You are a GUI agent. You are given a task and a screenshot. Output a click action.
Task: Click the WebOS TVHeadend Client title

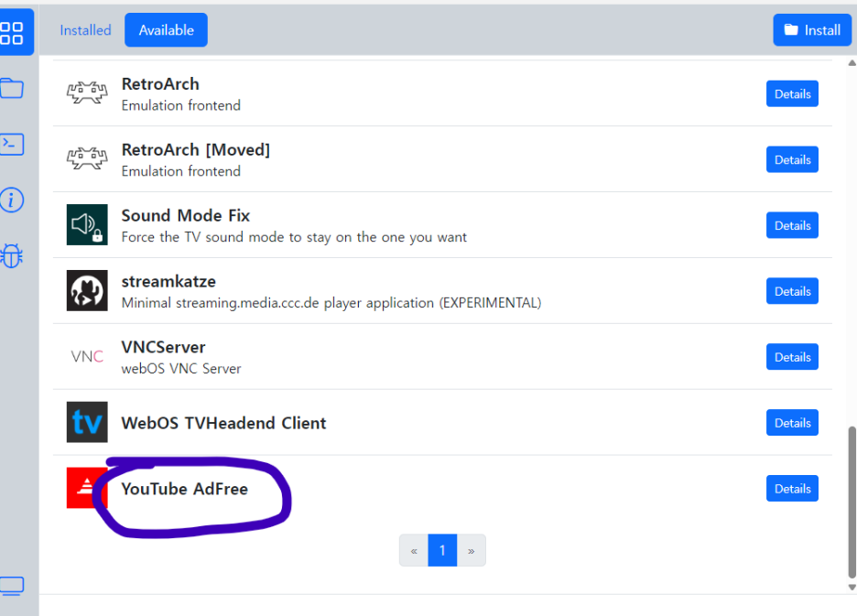click(x=223, y=423)
